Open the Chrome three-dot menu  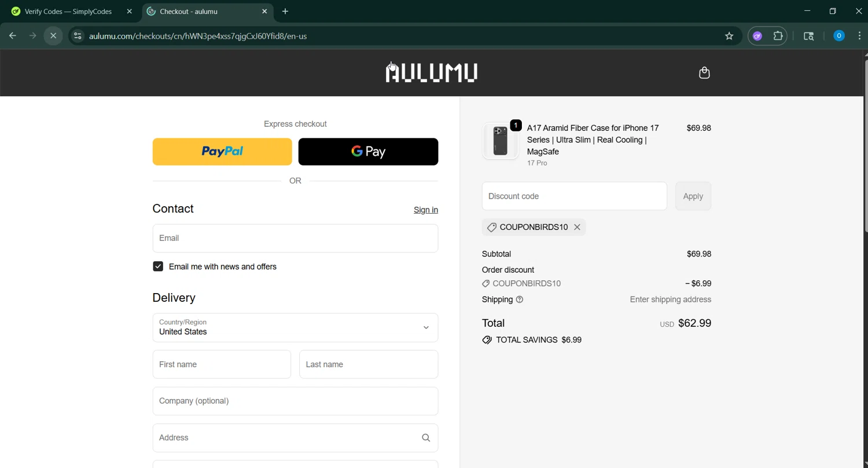pos(859,36)
